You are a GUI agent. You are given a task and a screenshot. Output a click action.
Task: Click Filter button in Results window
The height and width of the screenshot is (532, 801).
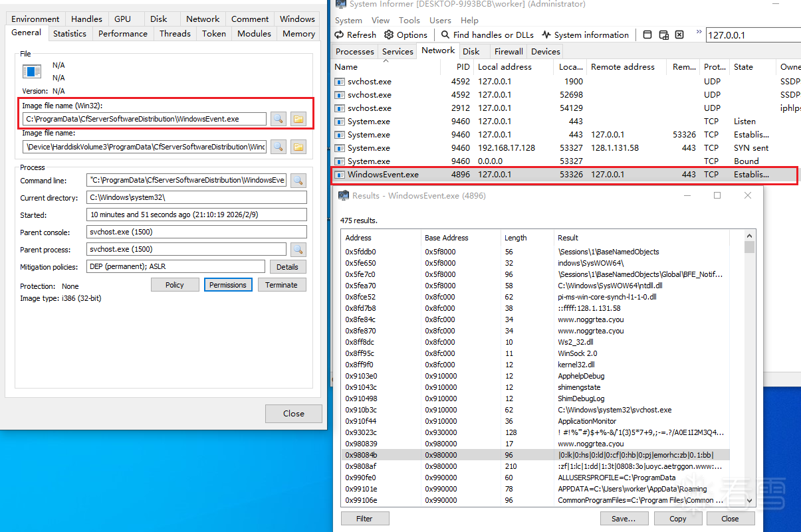click(x=365, y=518)
